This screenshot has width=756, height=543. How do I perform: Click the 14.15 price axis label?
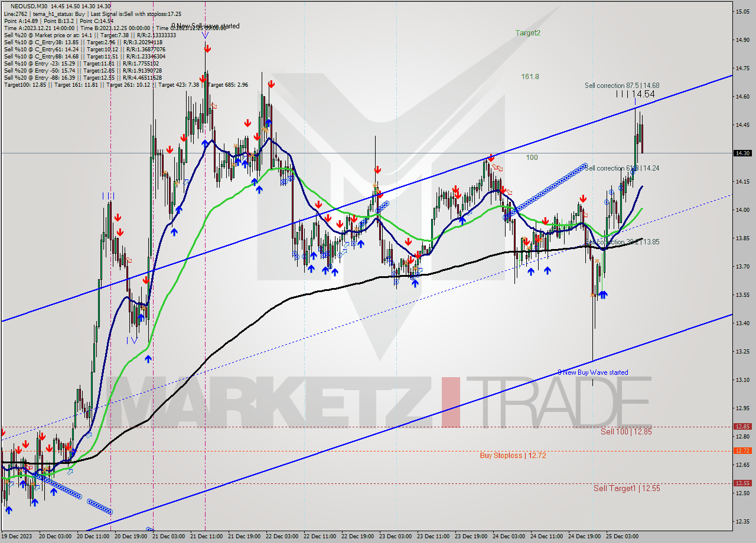click(742, 181)
